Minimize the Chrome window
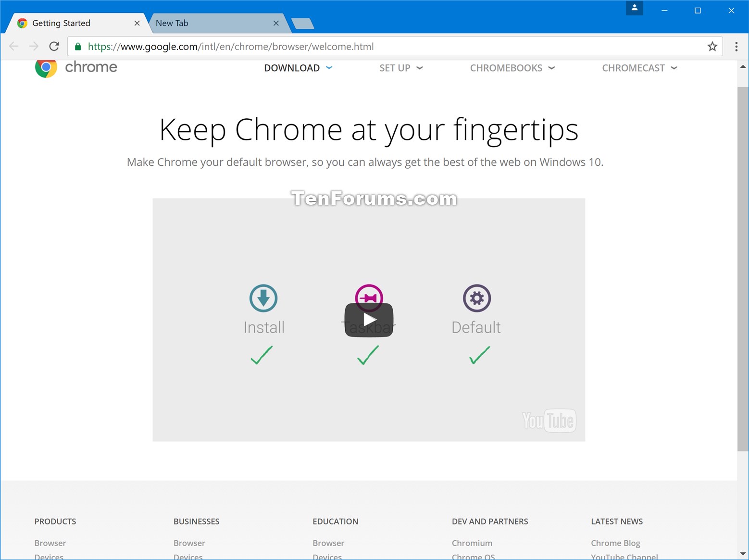This screenshot has width=749, height=560. pos(664,10)
